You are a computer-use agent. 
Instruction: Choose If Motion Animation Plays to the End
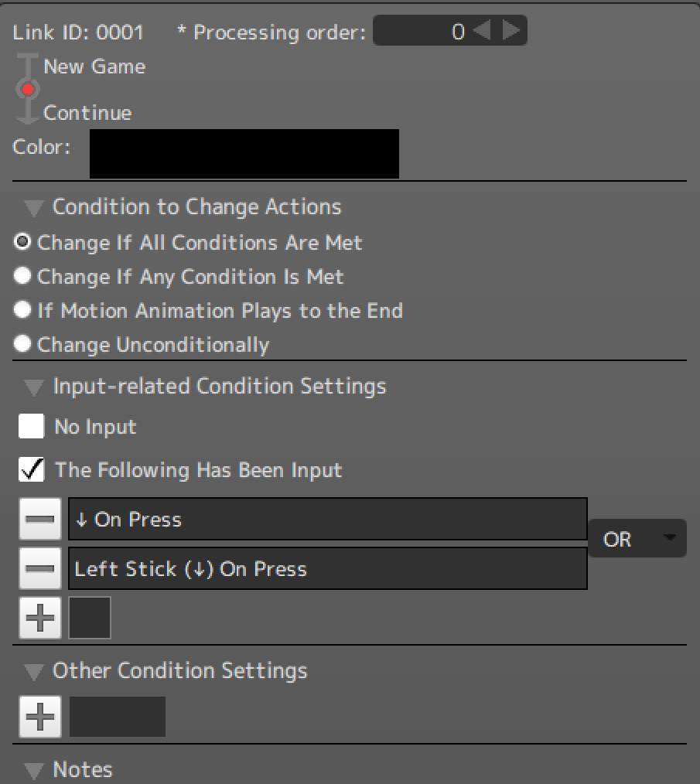click(23, 310)
